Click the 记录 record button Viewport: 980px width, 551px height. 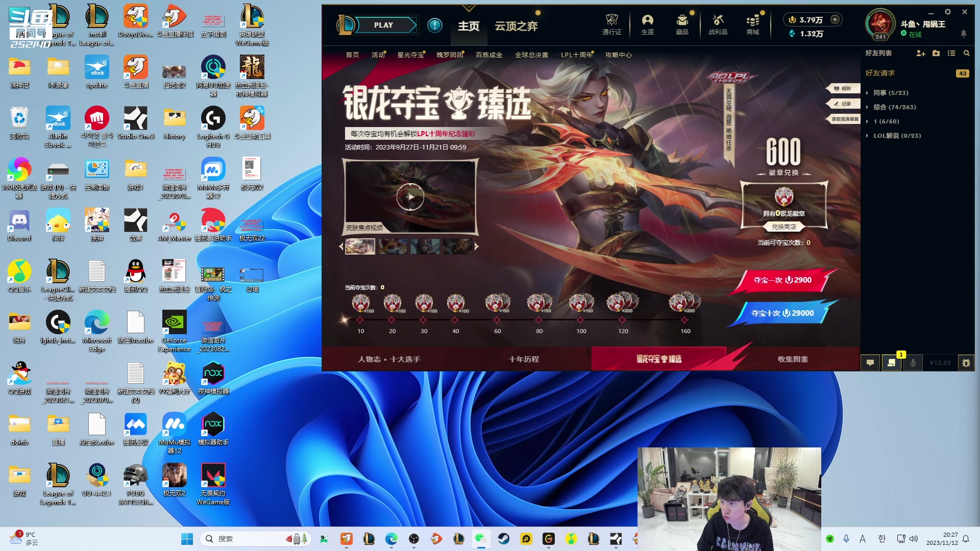(843, 104)
